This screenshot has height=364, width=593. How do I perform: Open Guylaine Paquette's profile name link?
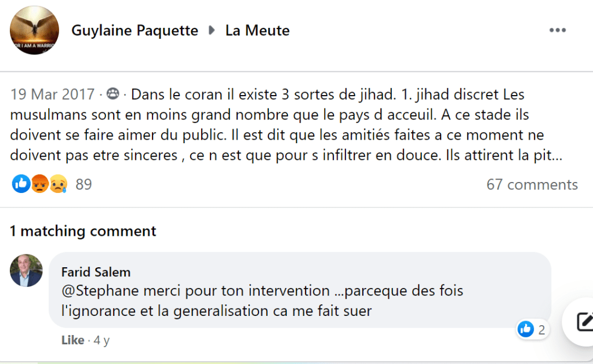[x=134, y=31]
